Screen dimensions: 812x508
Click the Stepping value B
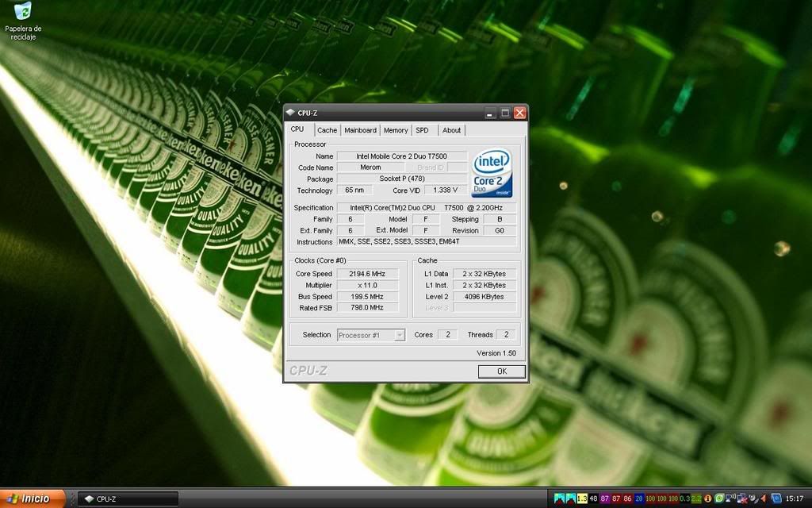tap(500, 219)
